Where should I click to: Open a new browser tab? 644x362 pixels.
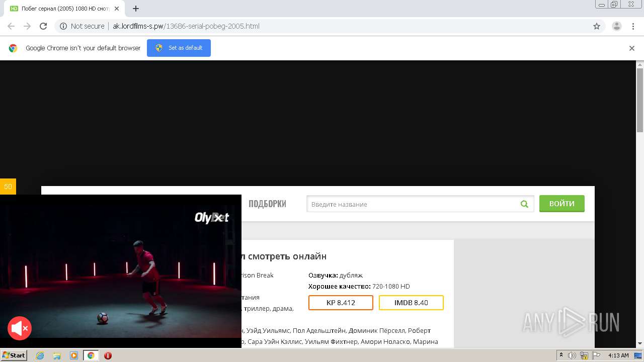pos(136,9)
